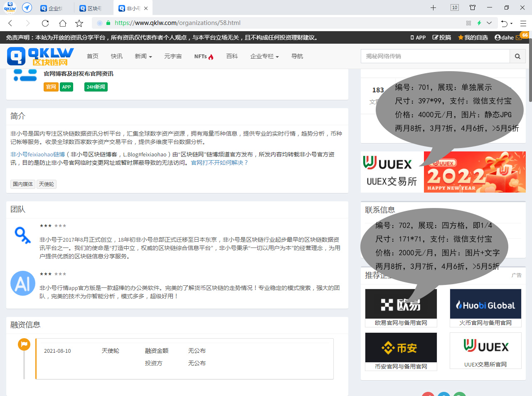Open the 非小号feixiaohao链博 link
This screenshot has width=532, height=396.
[x=37, y=154]
